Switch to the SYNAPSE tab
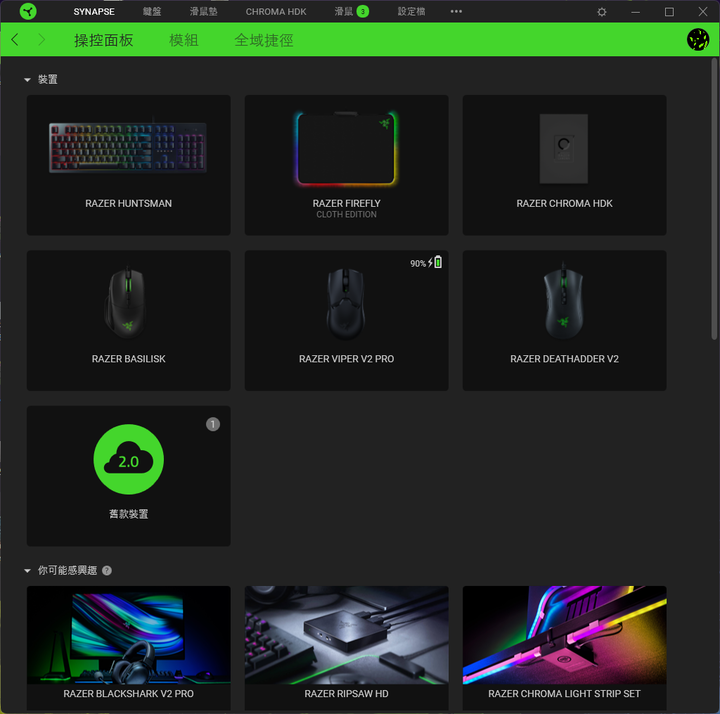 [x=94, y=11]
